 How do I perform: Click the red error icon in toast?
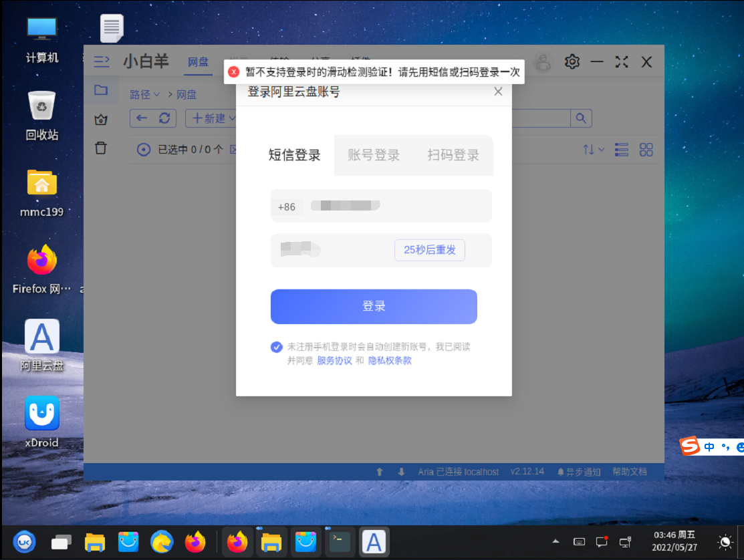coord(233,72)
